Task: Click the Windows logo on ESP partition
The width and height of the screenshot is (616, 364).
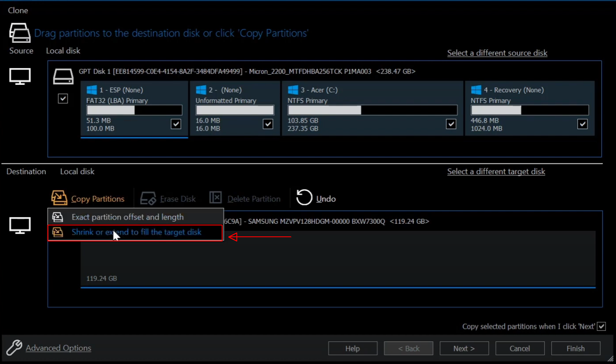Action: tap(92, 90)
